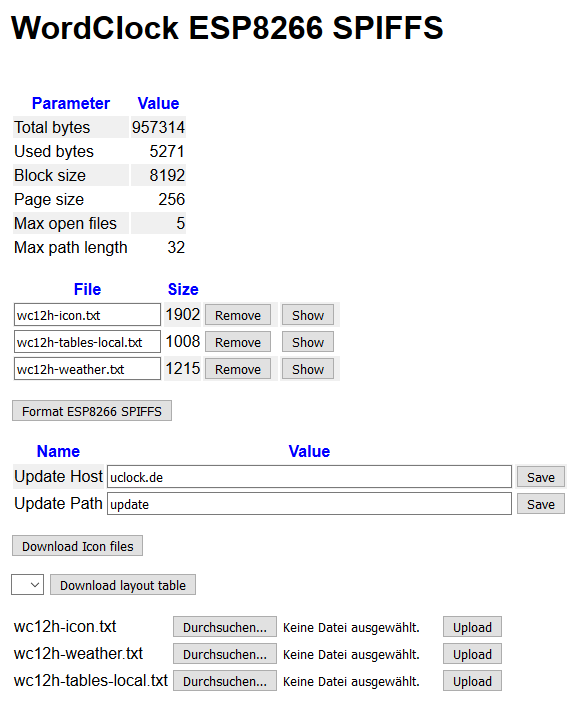The image size is (581, 704).
Task: Browse file for wc12h-weather.txt upload
Action: (x=224, y=654)
